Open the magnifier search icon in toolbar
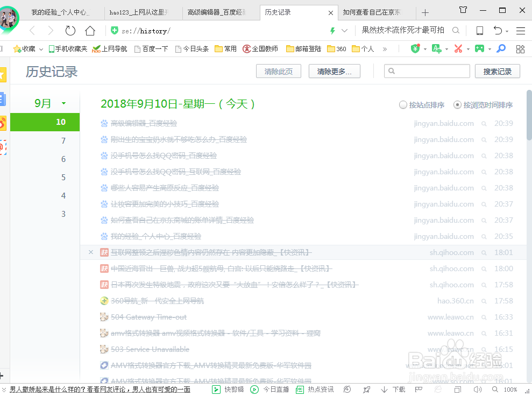 (501, 48)
